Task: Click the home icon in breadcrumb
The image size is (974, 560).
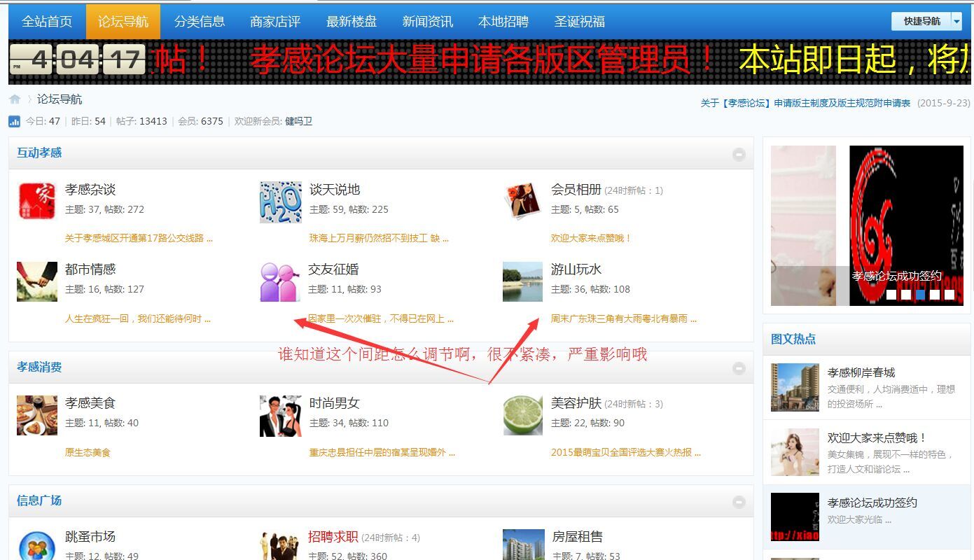Action: (x=15, y=99)
